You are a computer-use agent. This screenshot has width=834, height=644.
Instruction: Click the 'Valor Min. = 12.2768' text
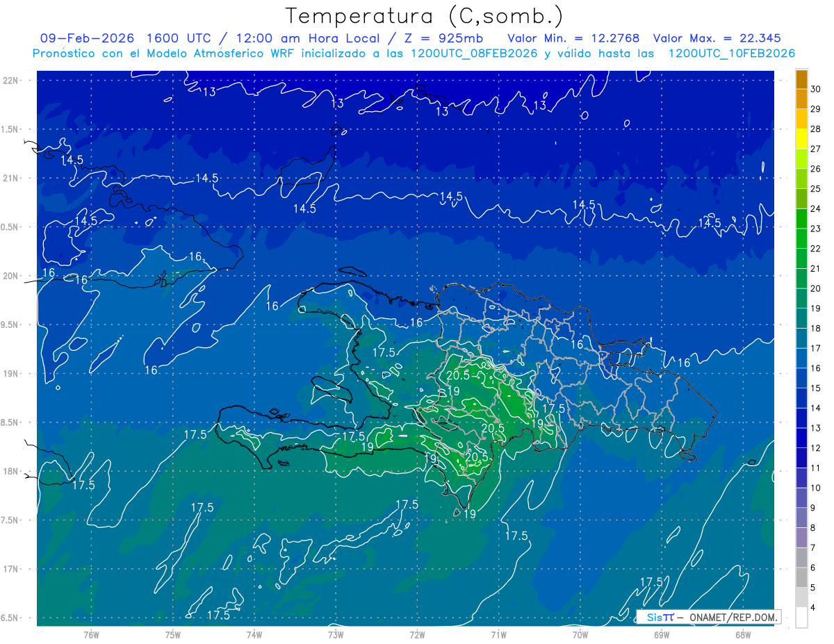(x=573, y=38)
